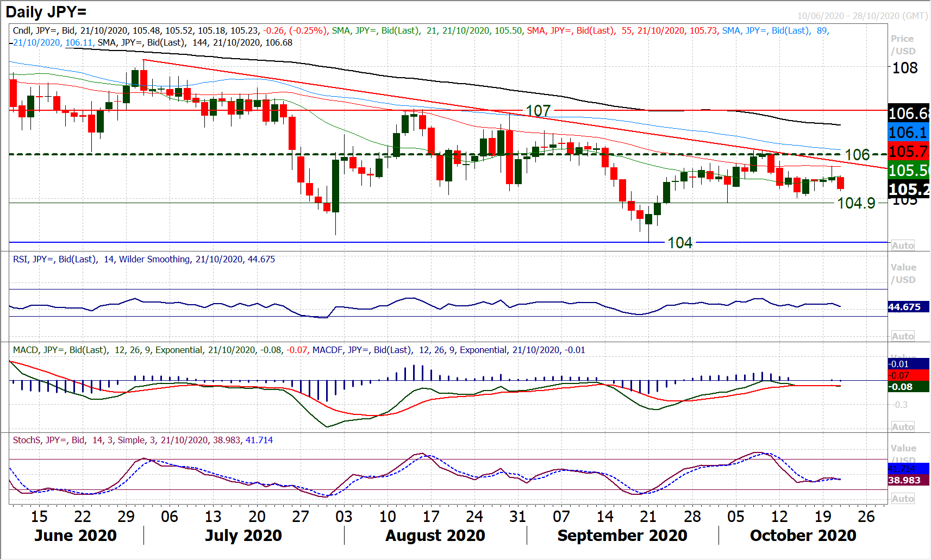This screenshot has width=931, height=560.
Task: Click the October 2020 month label
Action: pos(803,536)
